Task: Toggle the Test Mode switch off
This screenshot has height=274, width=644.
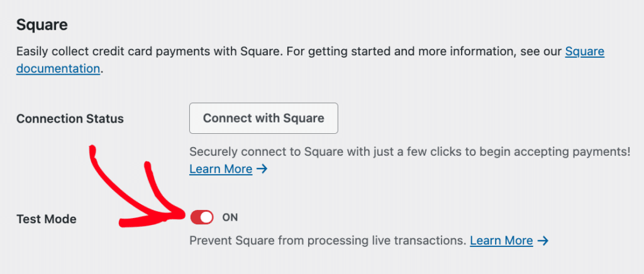Action: [202, 217]
